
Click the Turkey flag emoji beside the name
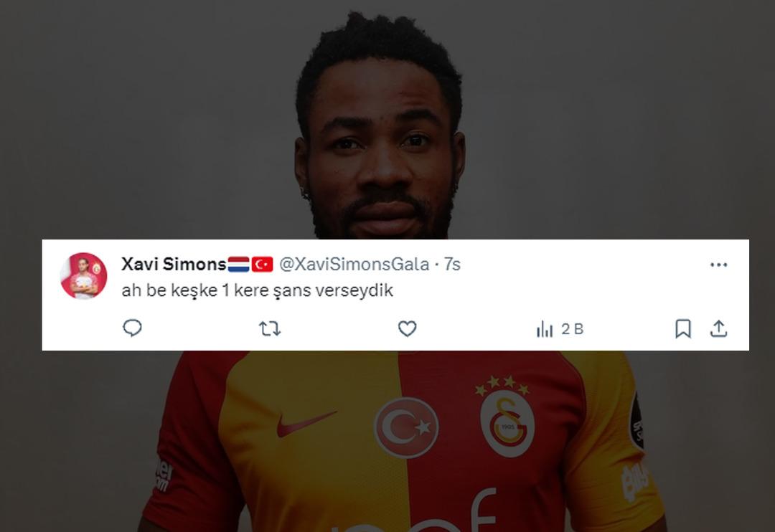[262, 265]
